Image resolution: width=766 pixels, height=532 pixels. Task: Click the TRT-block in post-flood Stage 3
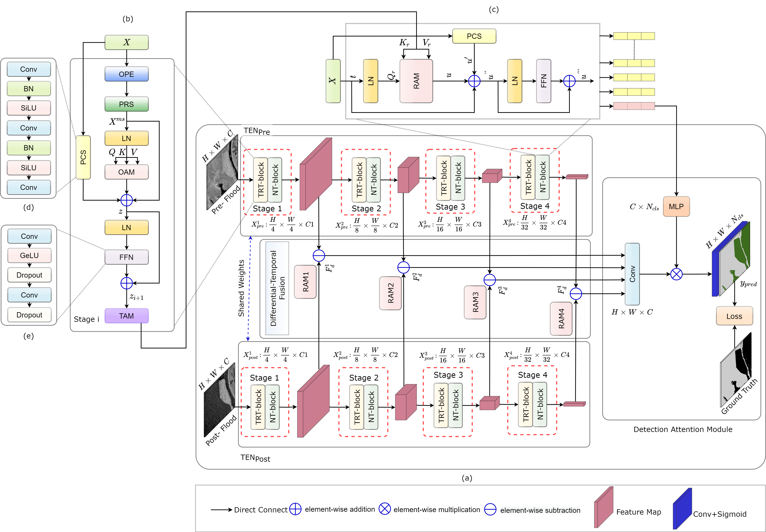[x=441, y=405]
